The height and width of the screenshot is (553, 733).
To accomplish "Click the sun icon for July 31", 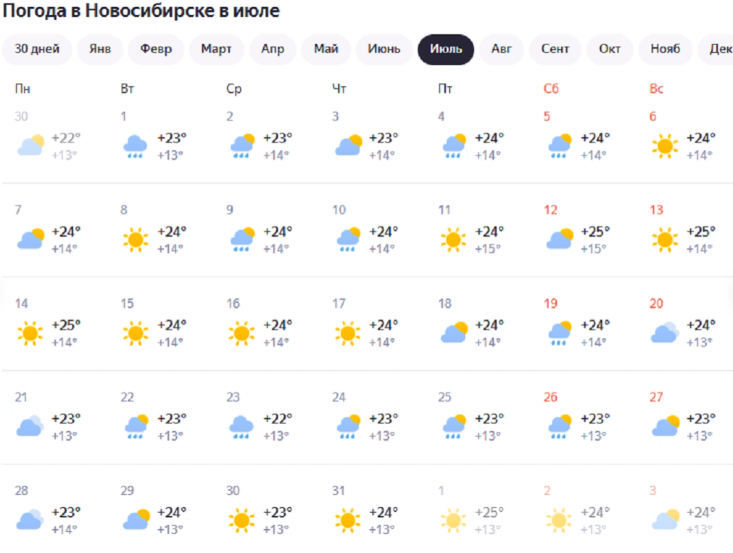I will (347, 520).
